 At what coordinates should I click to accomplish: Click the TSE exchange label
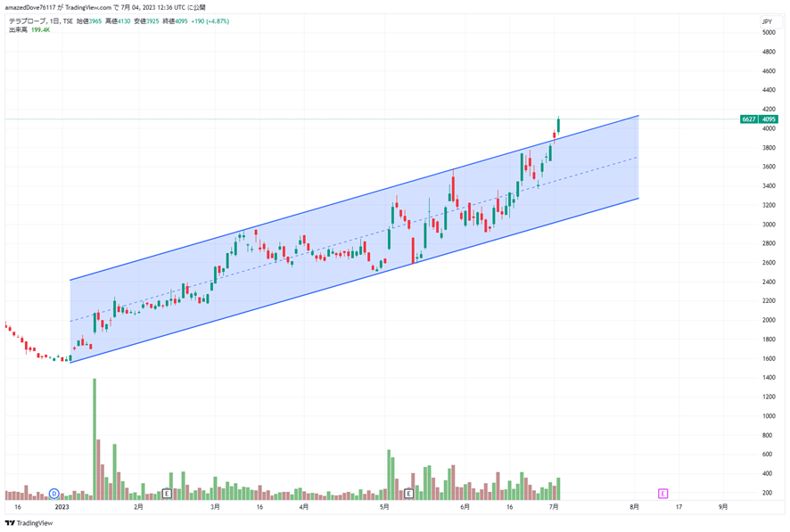68,21
